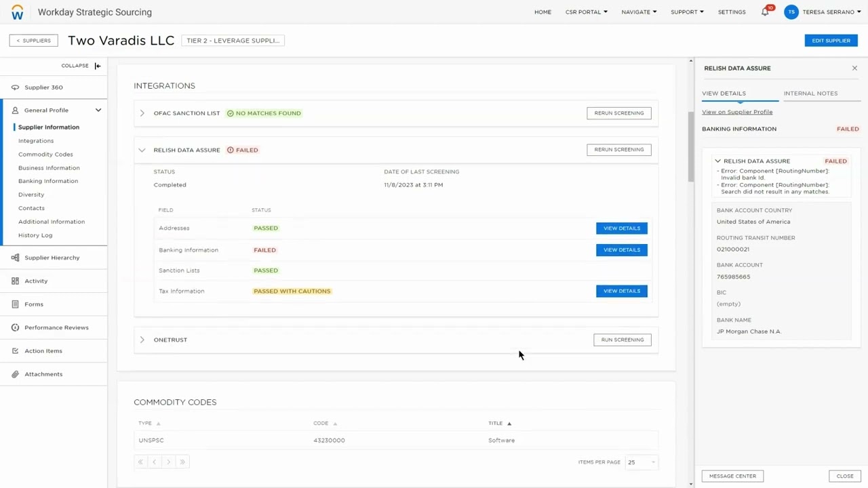The height and width of the screenshot is (488, 868).
Task: Open Integrations in sidebar
Action: pyautogui.click(x=36, y=141)
